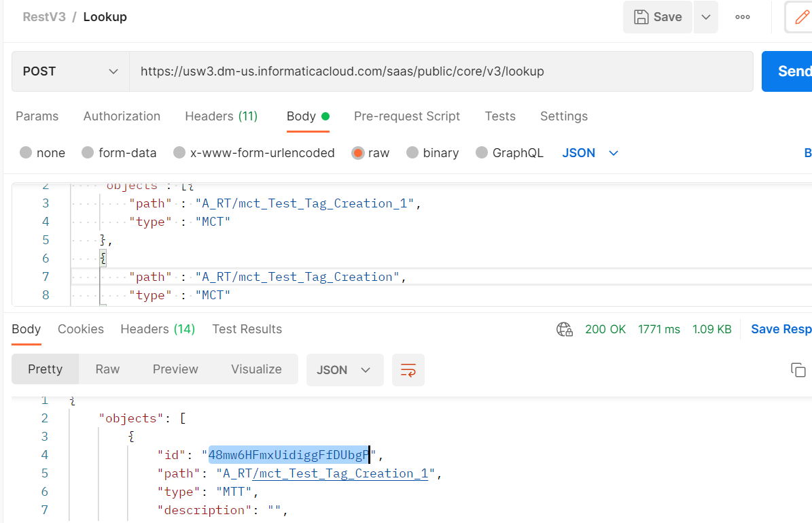Click the Save button
The image size is (812, 523).
658,17
